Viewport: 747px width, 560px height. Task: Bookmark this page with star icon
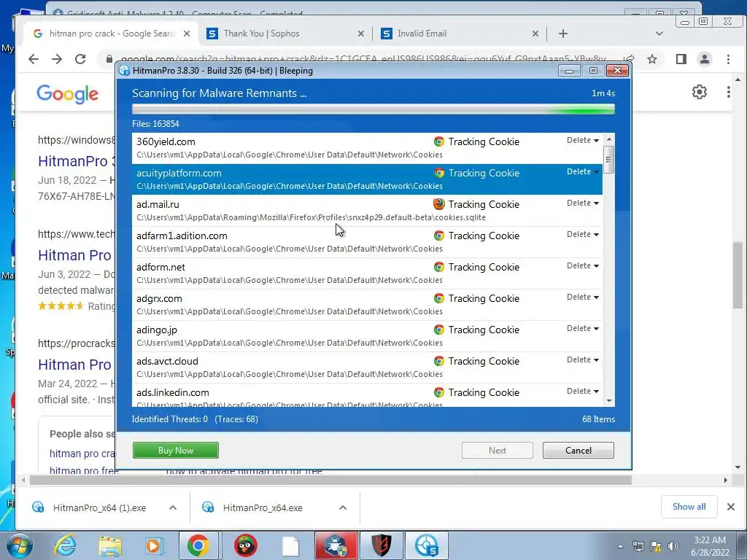point(652,59)
